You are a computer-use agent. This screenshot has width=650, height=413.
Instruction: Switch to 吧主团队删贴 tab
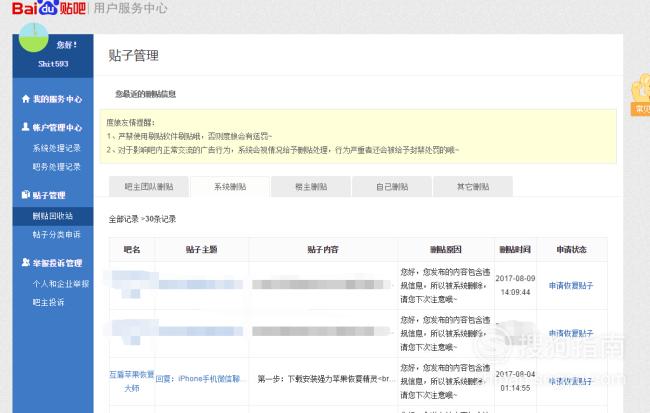click(x=149, y=187)
